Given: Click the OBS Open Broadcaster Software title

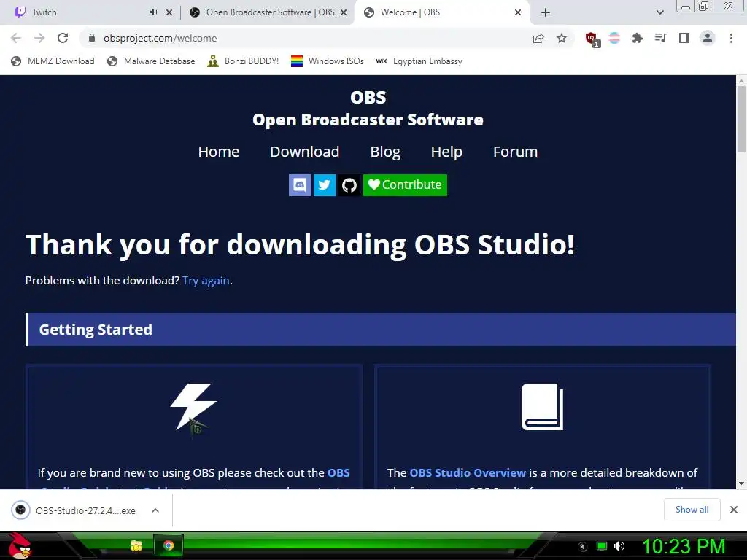Looking at the screenshot, I should pos(368,109).
